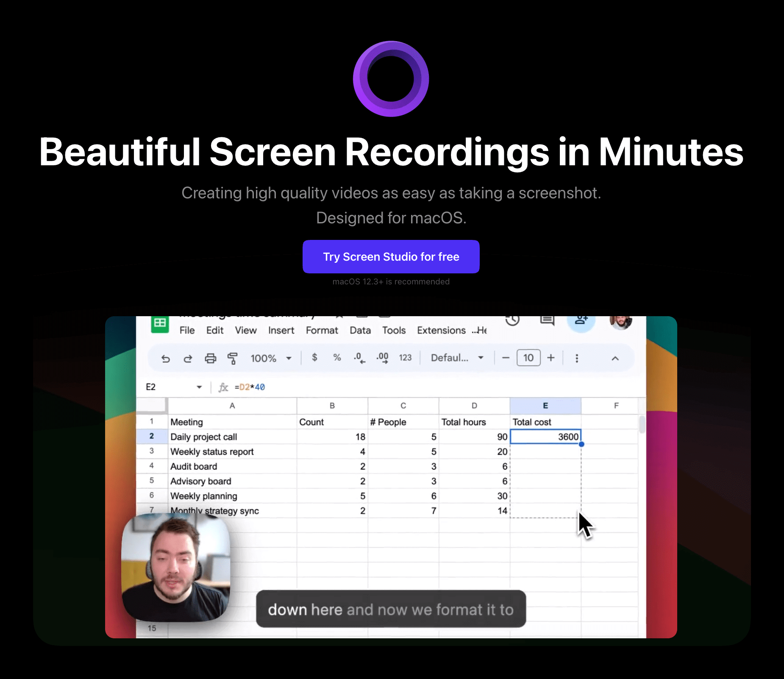Click the "# People" header cell
The image size is (784, 679).
click(x=403, y=422)
